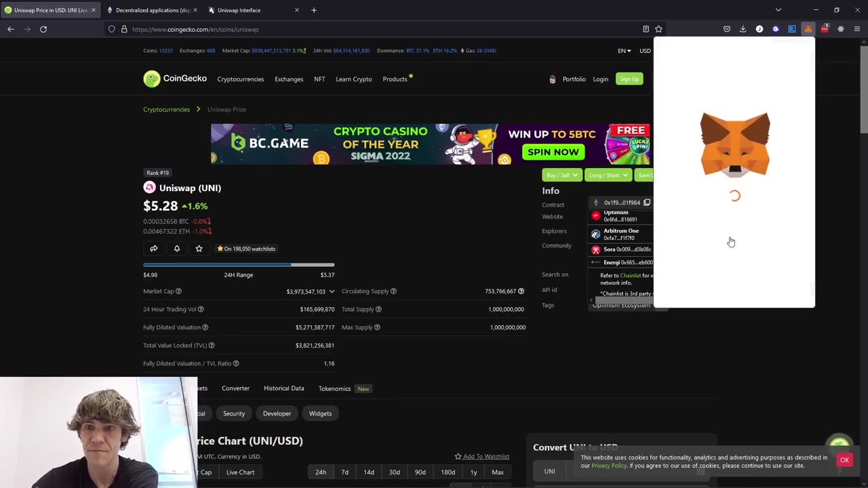The width and height of the screenshot is (868, 488).
Task: Select the 24h chart range
Action: (x=321, y=472)
